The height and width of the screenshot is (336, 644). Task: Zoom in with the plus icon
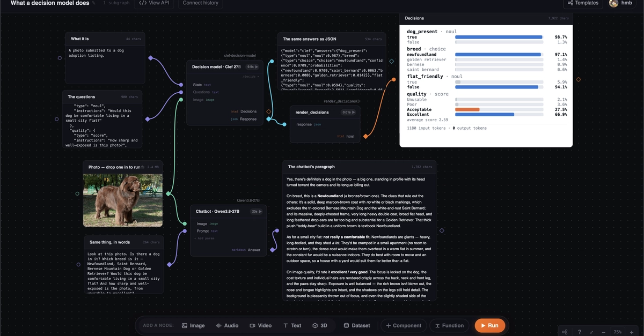coord(632,332)
